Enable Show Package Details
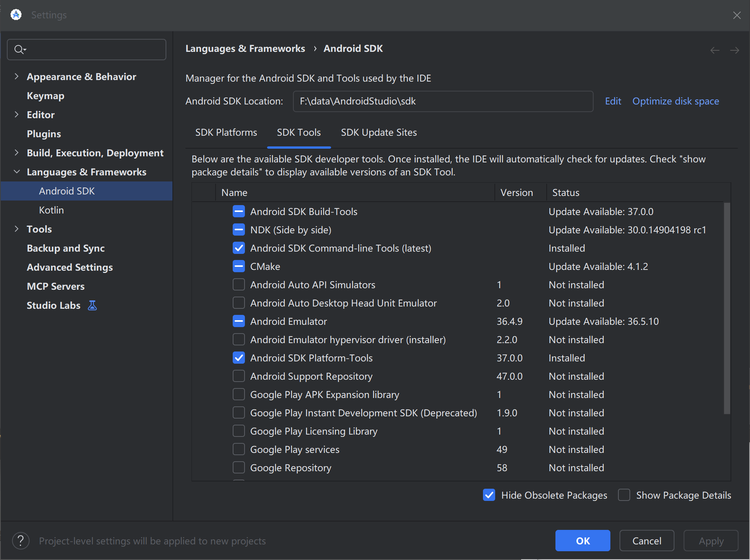 click(624, 495)
